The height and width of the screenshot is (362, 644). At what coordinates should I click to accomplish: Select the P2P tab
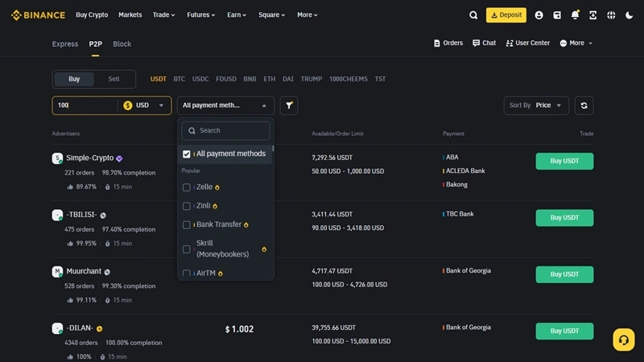(95, 44)
